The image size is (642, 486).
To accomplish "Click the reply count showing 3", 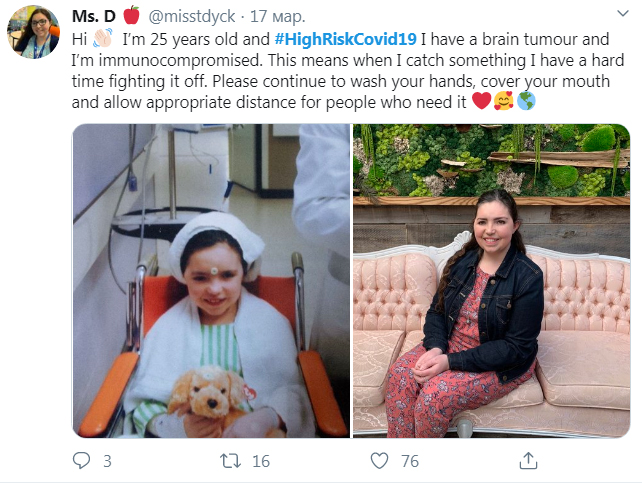I will point(107,461).
